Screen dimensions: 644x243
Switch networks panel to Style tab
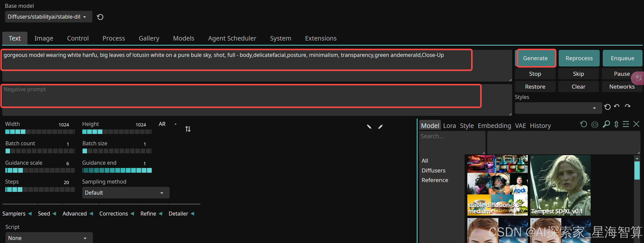[x=467, y=125]
